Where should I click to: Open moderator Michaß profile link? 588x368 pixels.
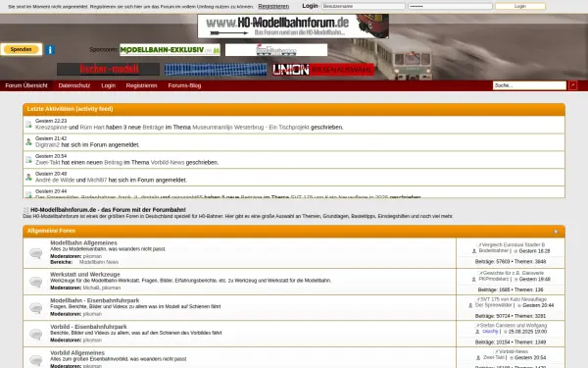point(91,288)
